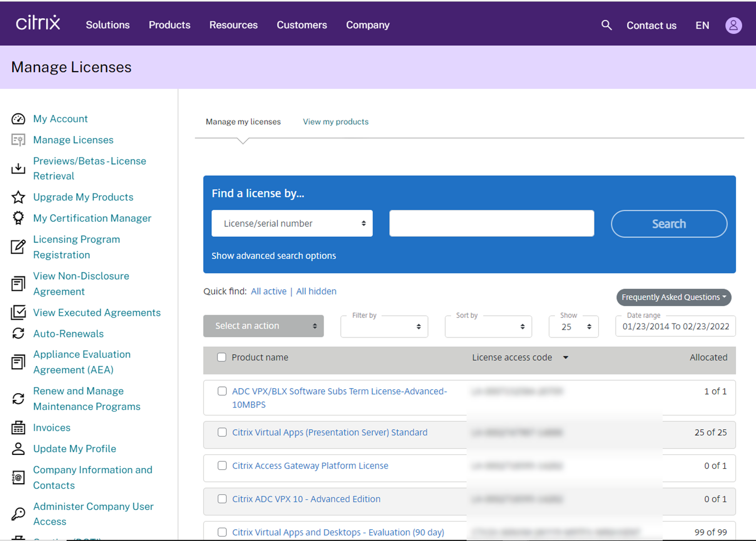This screenshot has height=541, width=756.
Task: Click the Contact us link
Action: click(x=651, y=26)
